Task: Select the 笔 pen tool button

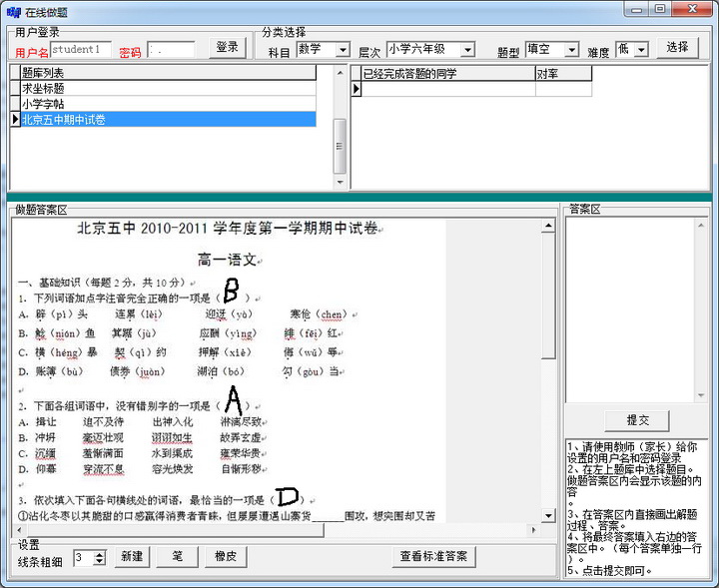Action: tap(178, 556)
